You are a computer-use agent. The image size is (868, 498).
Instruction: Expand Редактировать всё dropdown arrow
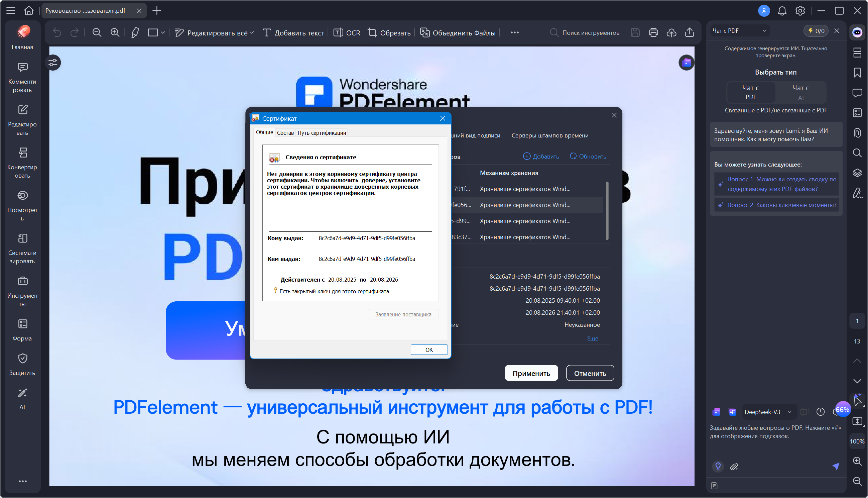[x=252, y=33]
